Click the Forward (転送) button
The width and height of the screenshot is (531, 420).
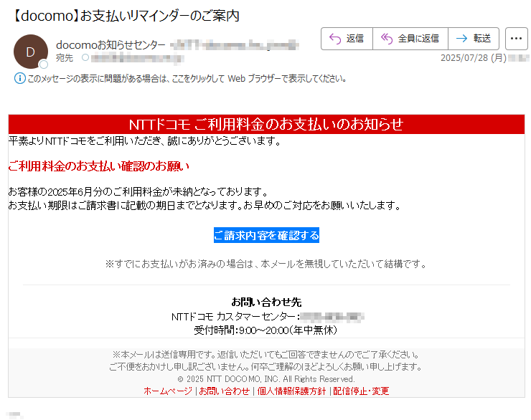474,39
